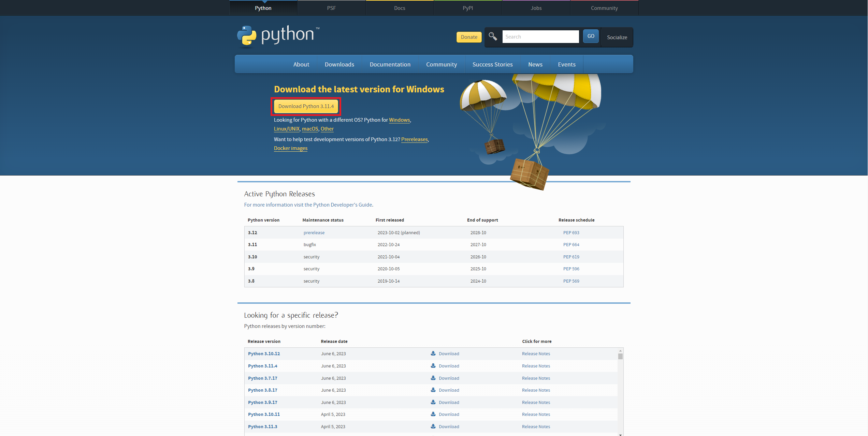Open the Documentation menu
This screenshot has width=868, height=436.
390,64
